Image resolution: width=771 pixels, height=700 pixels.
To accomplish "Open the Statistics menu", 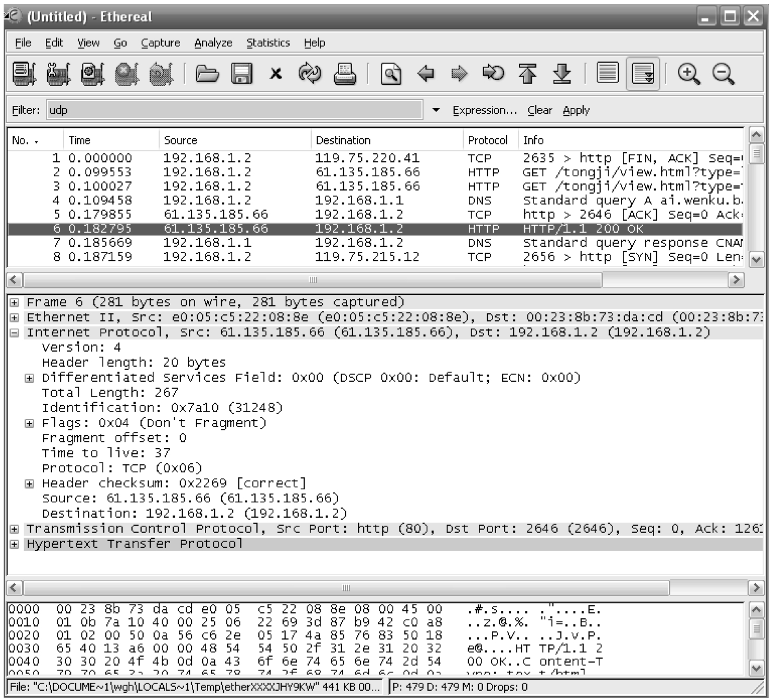I will (x=268, y=43).
